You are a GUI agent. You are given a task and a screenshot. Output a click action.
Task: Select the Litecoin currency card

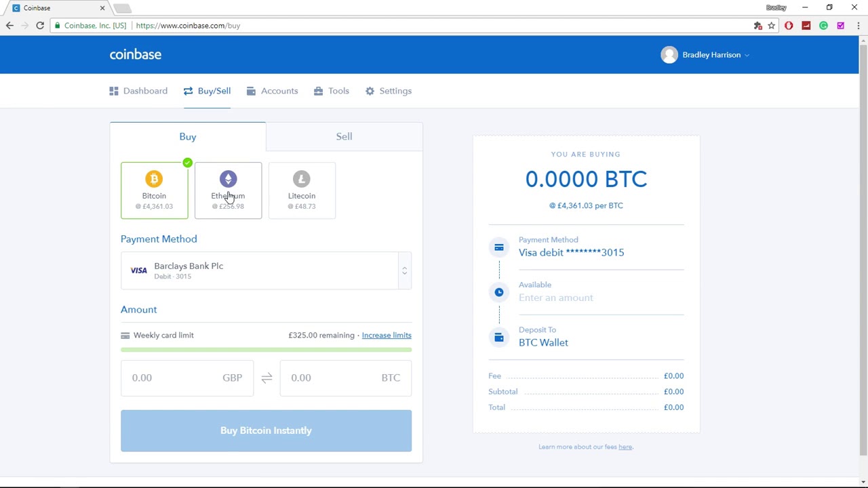(302, 190)
